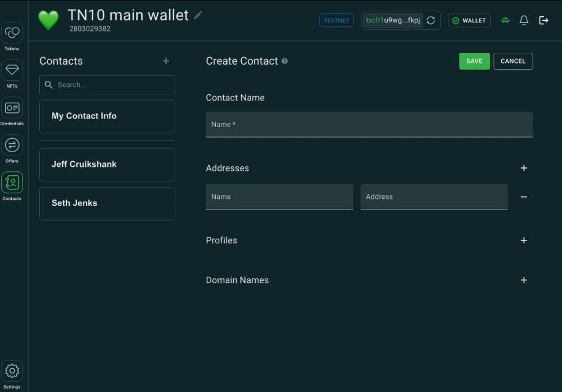The height and width of the screenshot is (392, 562).
Task: Click the wallet fingerprint 2803029382
Action: [89, 29]
